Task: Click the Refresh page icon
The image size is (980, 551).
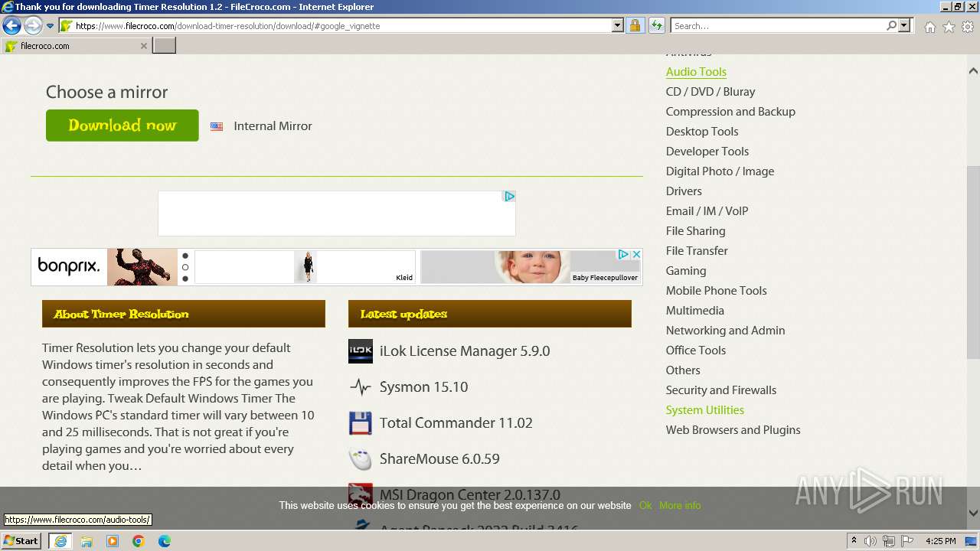Action: 656,26
